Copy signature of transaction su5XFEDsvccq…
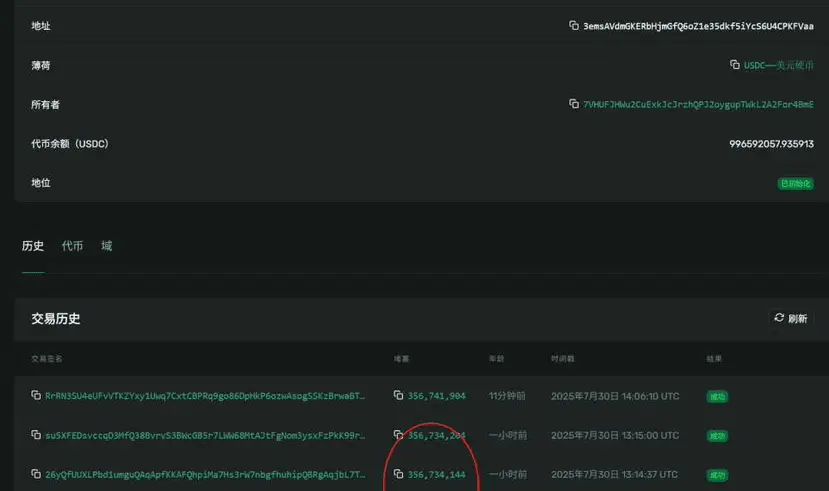The height and width of the screenshot is (491, 829). point(36,434)
